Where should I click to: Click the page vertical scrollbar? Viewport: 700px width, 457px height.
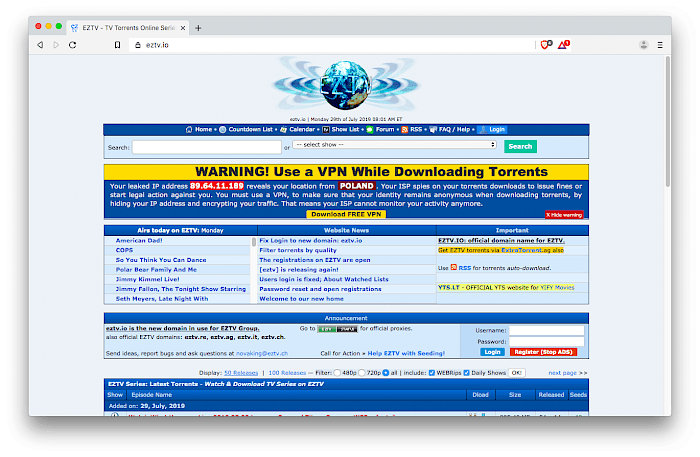(x=667, y=121)
